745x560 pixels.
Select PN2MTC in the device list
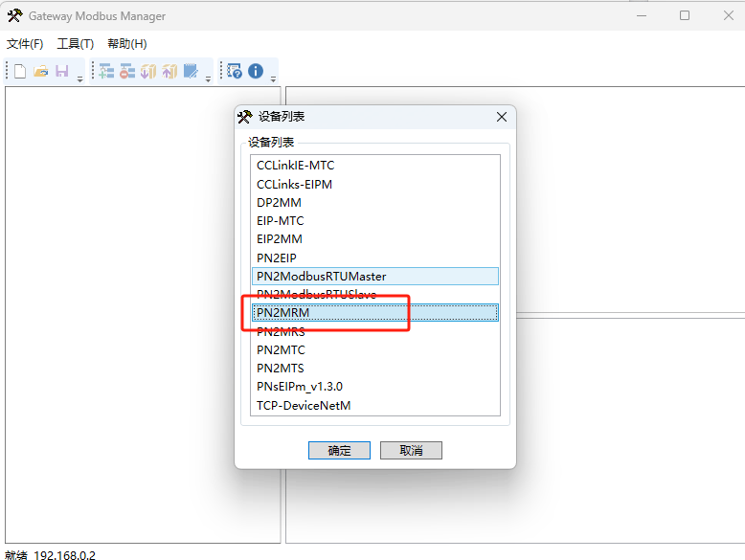[x=375, y=350]
